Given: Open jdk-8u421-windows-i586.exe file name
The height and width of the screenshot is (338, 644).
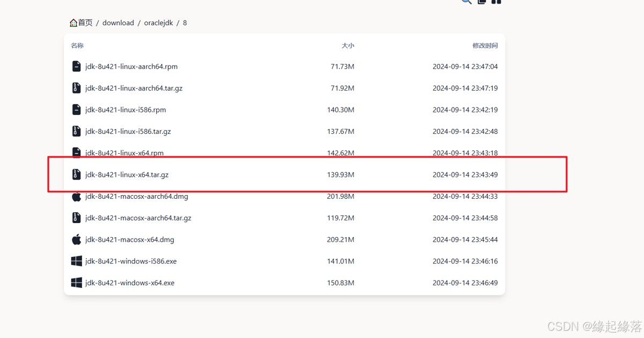Looking at the screenshot, I should point(131,261).
